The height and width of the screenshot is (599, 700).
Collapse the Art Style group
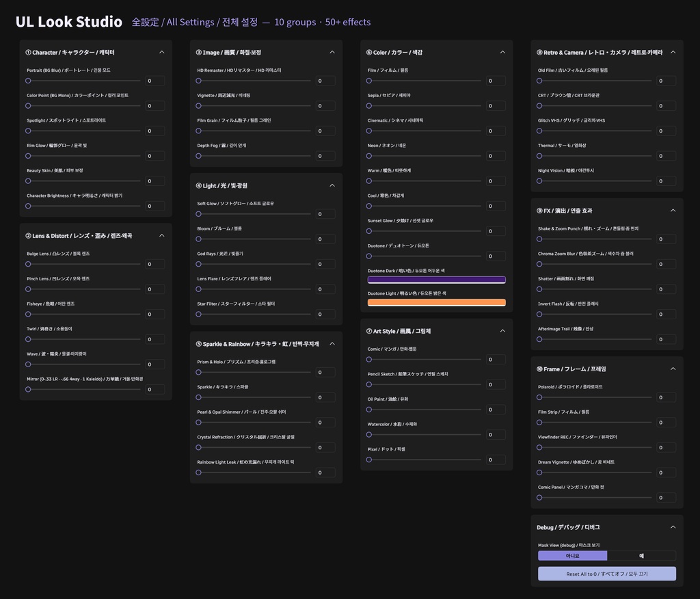(502, 331)
